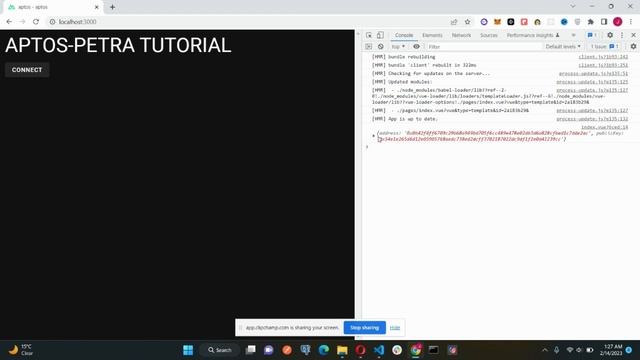This screenshot has width=640, height=360.
Task: Open the red Petra-style extension icon
Action: (x=524, y=22)
